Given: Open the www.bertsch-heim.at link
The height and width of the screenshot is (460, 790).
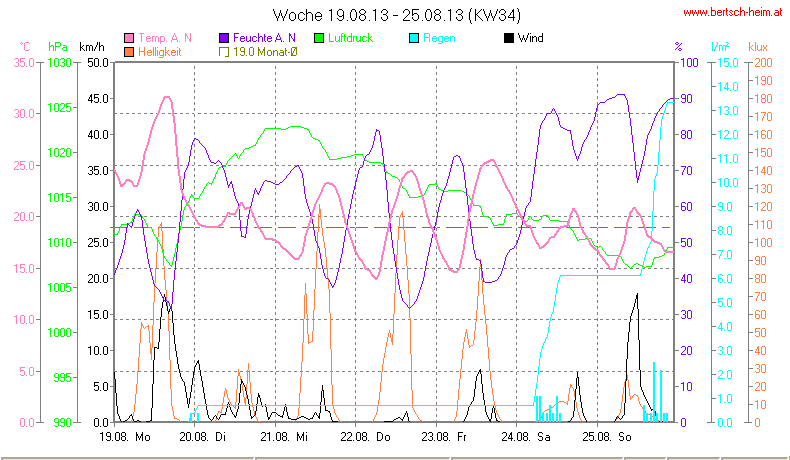Looking at the screenshot, I should pyautogui.click(x=733, y=13).
